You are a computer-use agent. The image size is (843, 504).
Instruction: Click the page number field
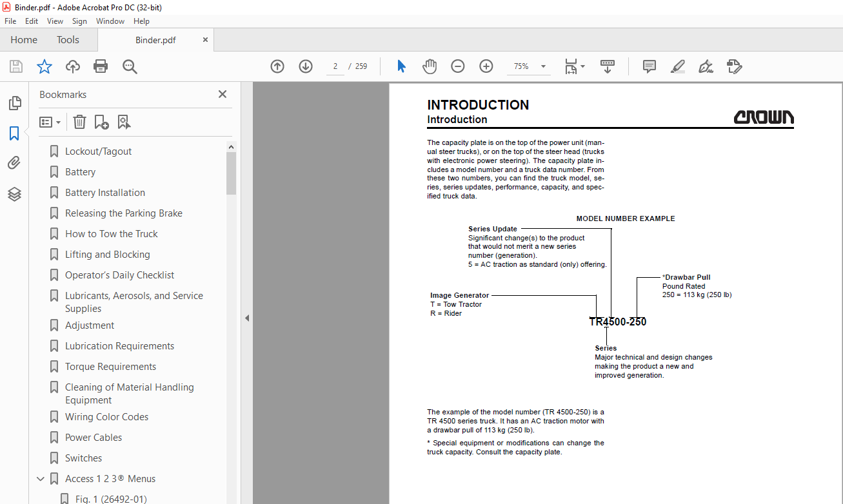[335, 66]
